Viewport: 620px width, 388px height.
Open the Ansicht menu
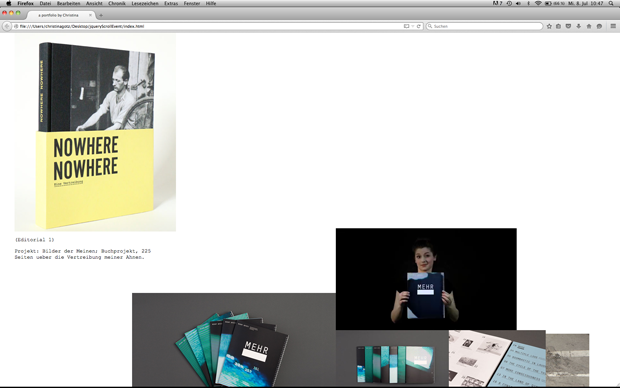coord(94,3)
